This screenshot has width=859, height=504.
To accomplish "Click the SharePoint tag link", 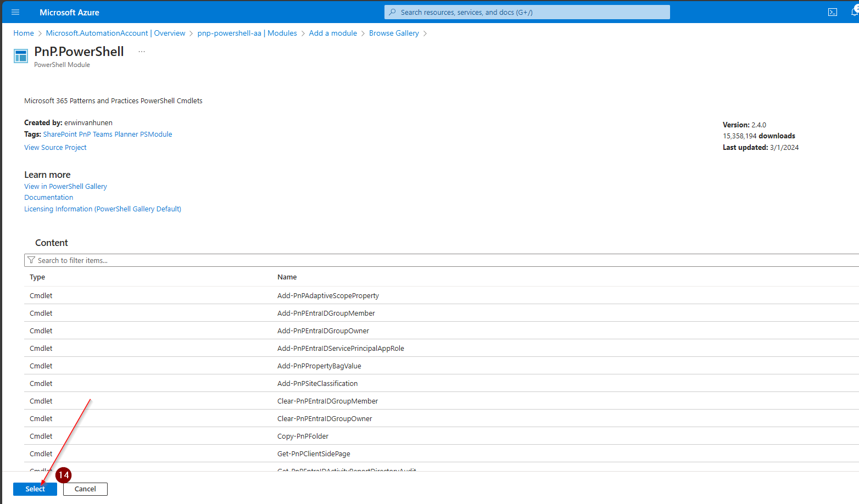I will coord(60,134).
